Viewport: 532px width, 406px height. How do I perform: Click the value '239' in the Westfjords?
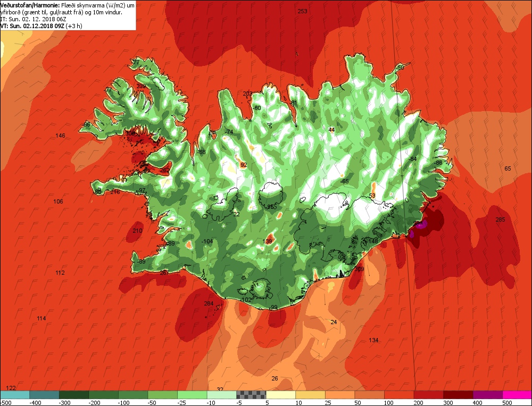141,86
